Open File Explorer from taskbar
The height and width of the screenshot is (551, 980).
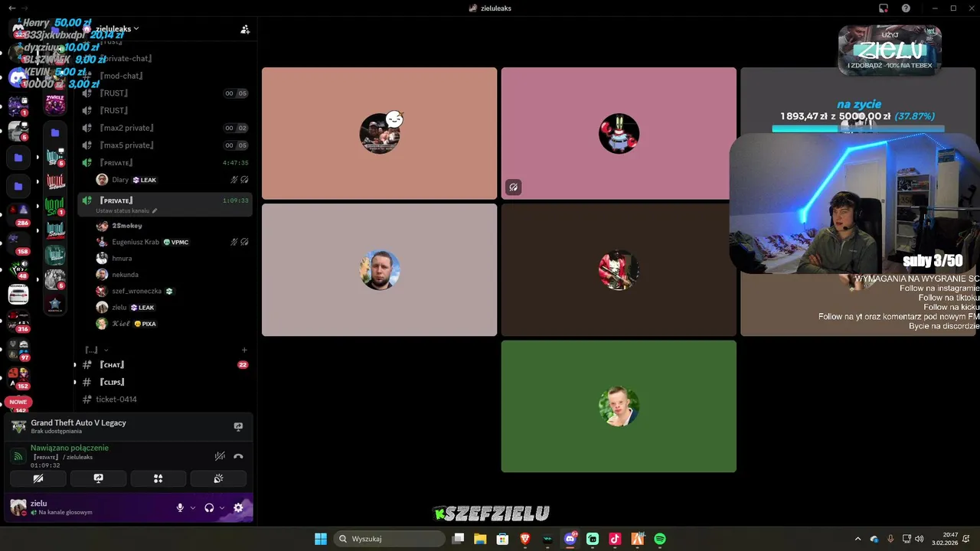480,539
